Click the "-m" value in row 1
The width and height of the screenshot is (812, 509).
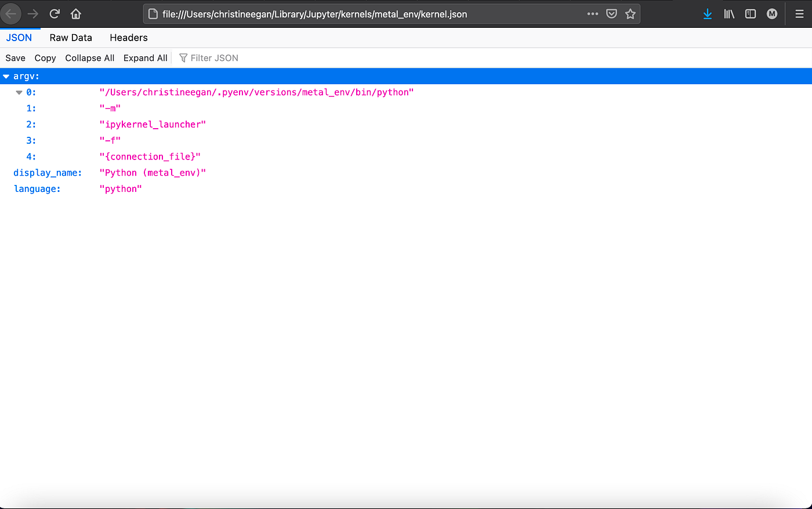coord(110,108)
